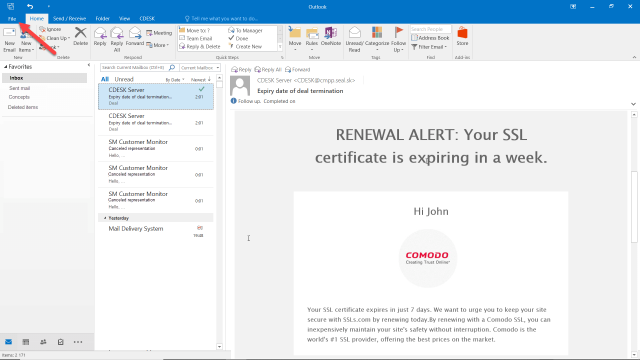Expand the message header chevron
This screenshot has height=360, width=640.
click(633, 104)
